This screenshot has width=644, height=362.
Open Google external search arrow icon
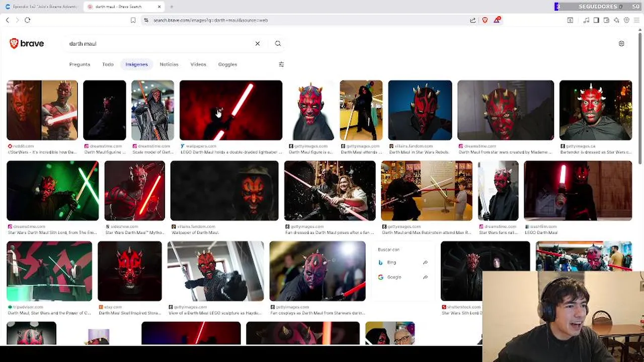coord(425,277)
